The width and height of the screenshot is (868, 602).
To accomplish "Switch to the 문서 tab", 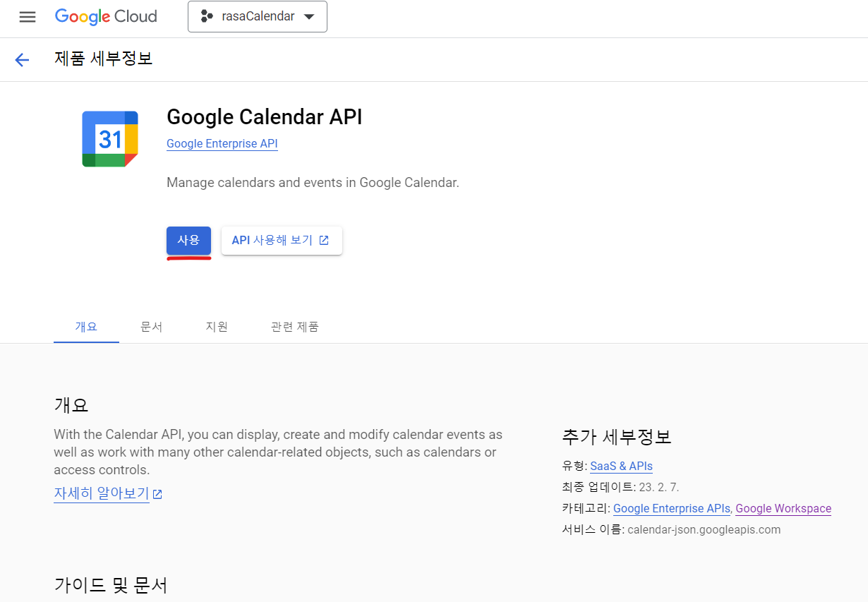I will pos(152,327).
